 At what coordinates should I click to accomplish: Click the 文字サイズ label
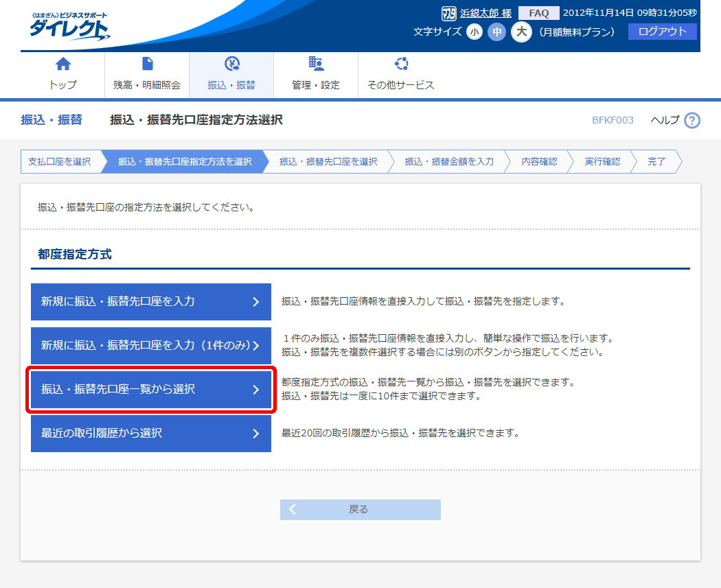437,32
